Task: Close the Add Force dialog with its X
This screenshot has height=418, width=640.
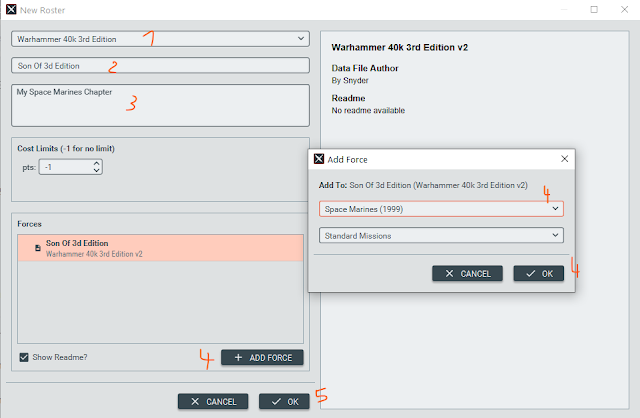Action: coord(564,159)
